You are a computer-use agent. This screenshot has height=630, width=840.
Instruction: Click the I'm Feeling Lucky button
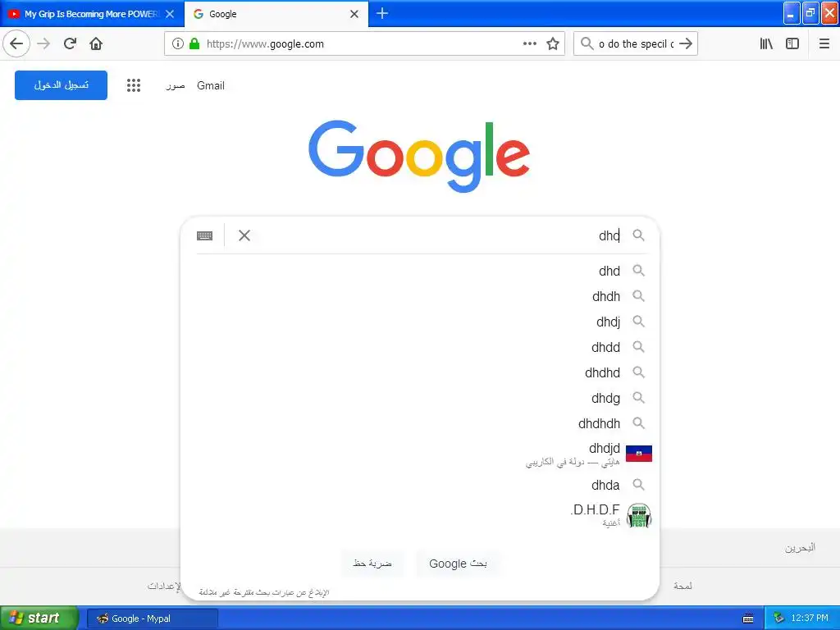(372, 564)
